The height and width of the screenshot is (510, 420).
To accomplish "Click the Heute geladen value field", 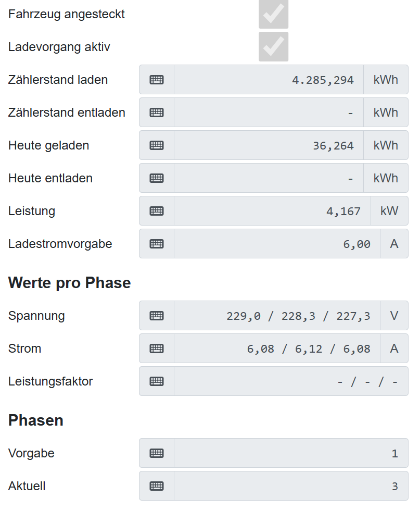I will (269, 145).
